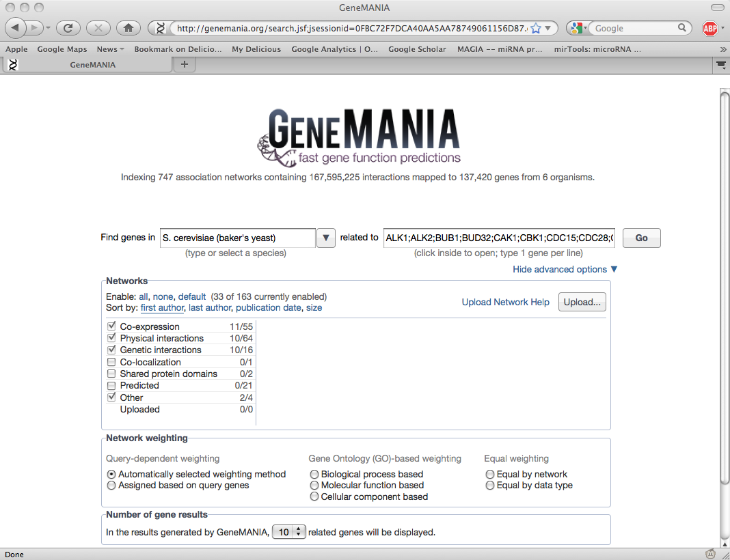The image size is (730, 560).
Task: Click the Home icon in toolbar
Action: click(x=128, y=28)
